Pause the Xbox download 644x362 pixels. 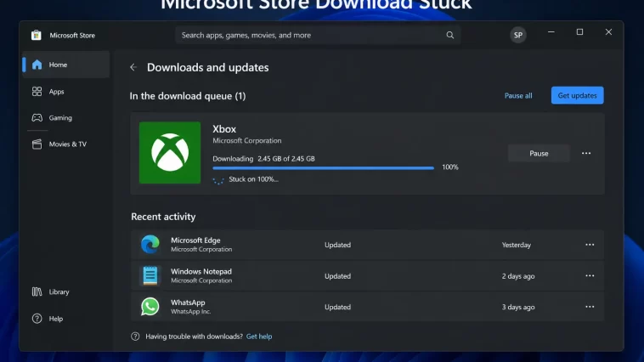pyautogui.click(x=539, y=153)
